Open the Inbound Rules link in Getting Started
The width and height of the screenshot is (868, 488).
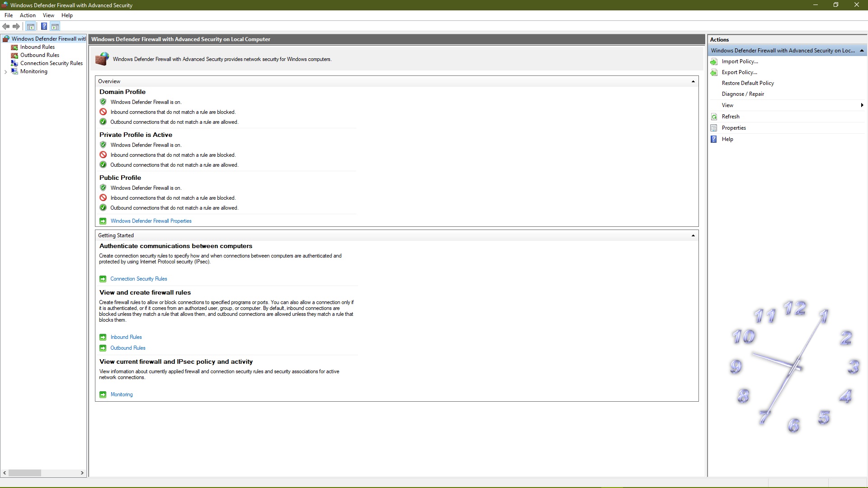(126, 337)
